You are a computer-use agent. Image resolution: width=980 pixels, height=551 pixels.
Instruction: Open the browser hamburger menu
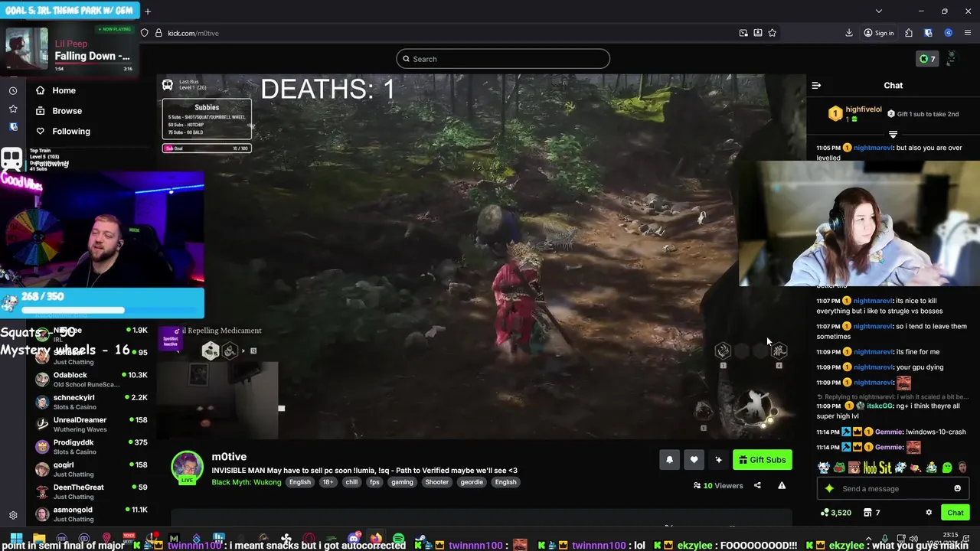tap(968, 33)
